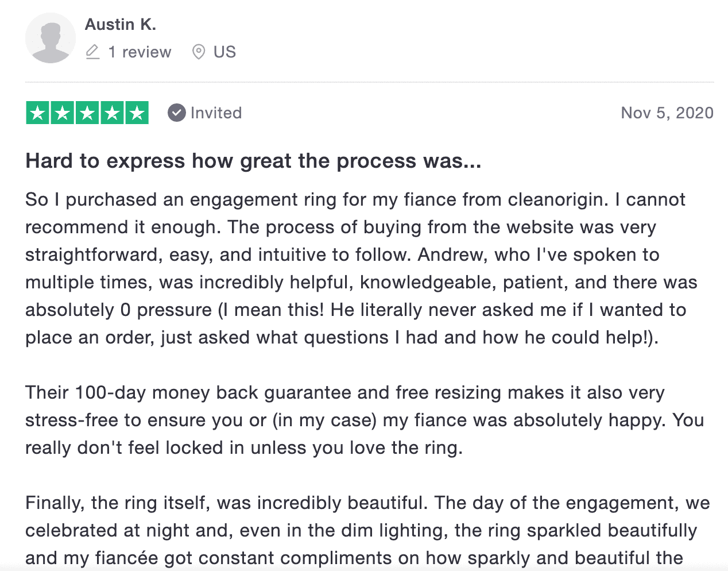Click the pencil review-count icon
This screenshot has width=728, height=571.
(92, 52)
